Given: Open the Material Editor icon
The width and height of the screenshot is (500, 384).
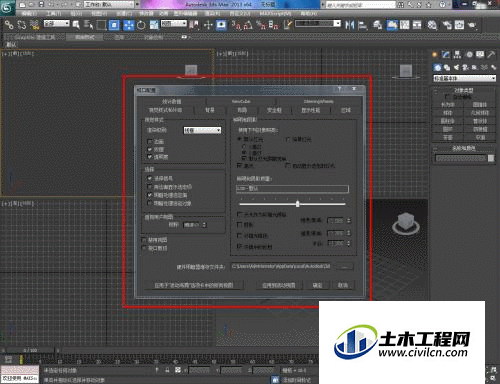Looking at the screenshot, I should click(x=432, y=25).
